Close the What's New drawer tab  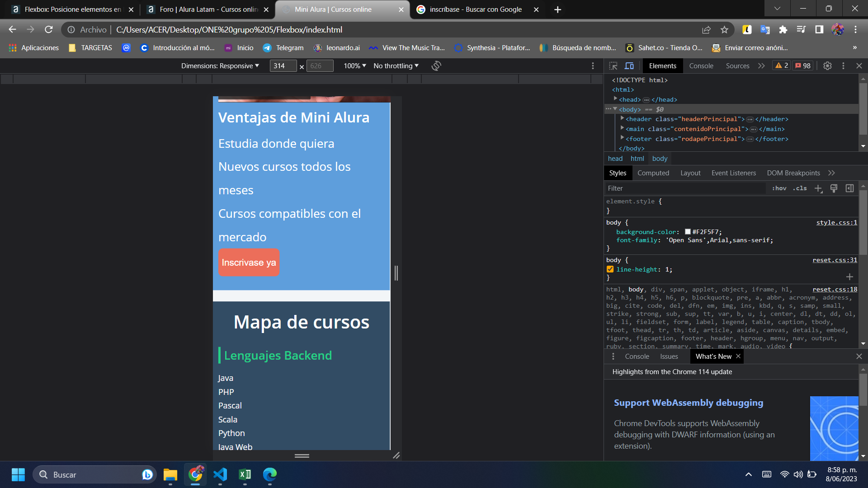point(738,356)
